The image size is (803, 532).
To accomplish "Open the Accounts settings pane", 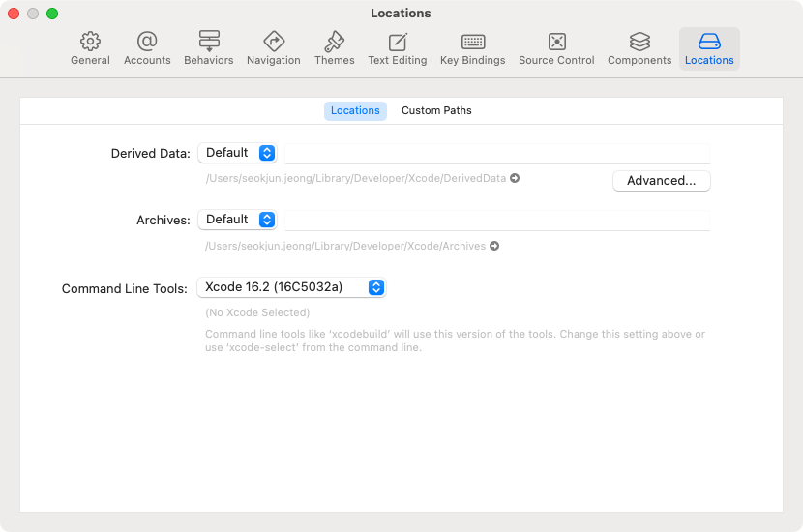I will point(147,48).
